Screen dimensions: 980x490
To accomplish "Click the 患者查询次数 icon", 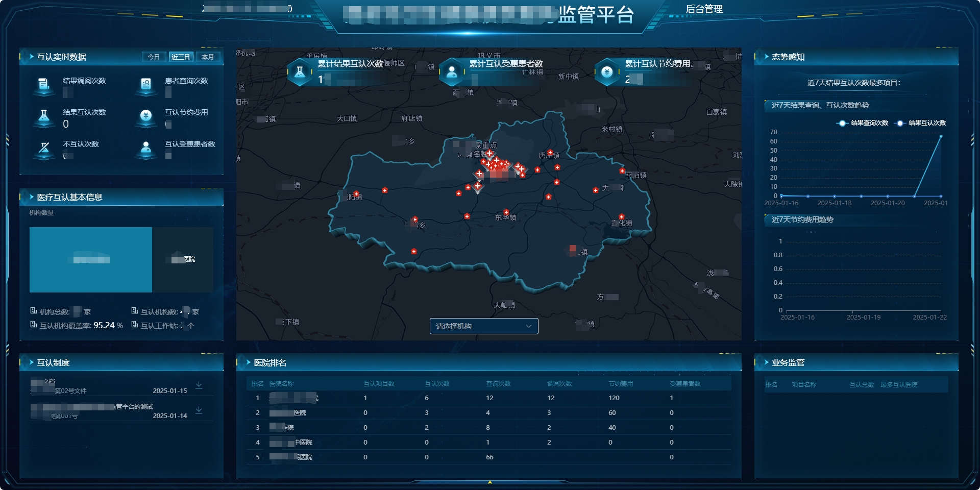I will point(146,85).
